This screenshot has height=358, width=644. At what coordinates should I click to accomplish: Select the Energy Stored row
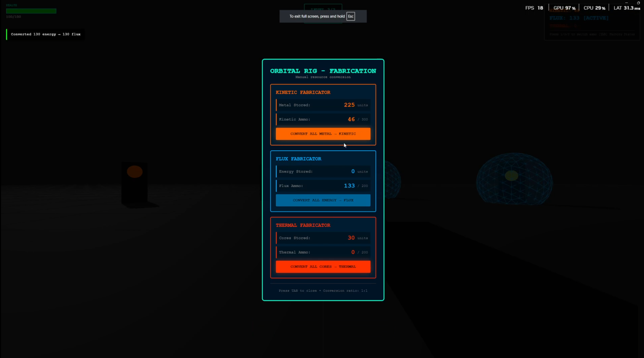323,171
